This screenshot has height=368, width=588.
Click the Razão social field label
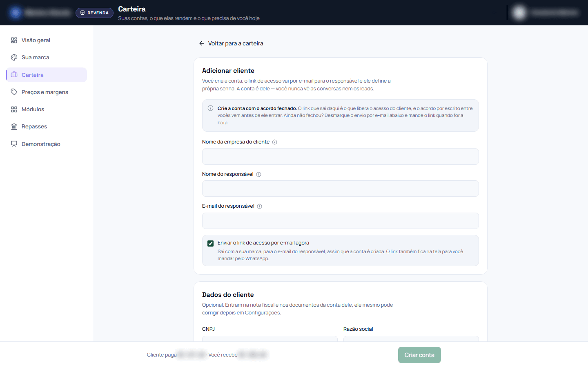coord(358,329)
